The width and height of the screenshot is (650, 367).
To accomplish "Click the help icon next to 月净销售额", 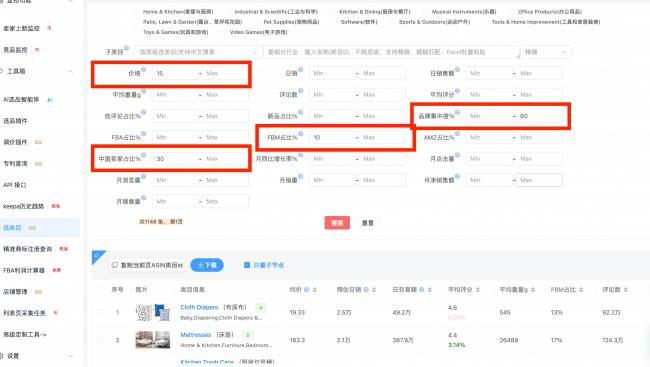I will [457, 176].
